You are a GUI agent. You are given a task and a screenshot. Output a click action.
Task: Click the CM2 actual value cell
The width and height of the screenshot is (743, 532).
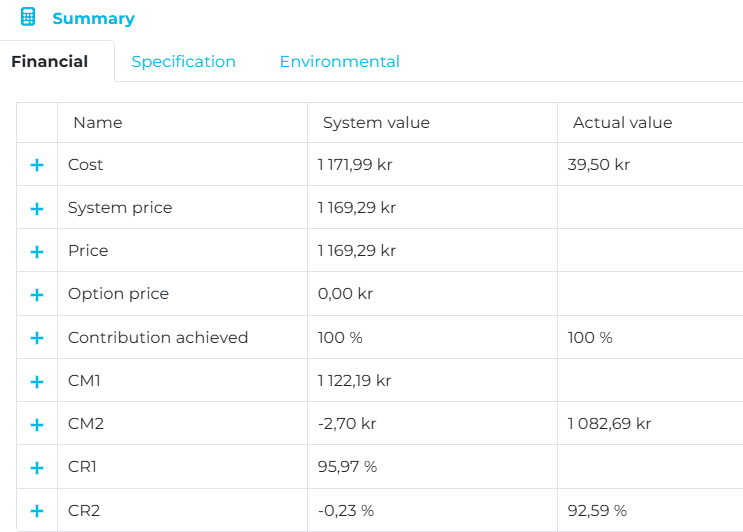point(609,424)
